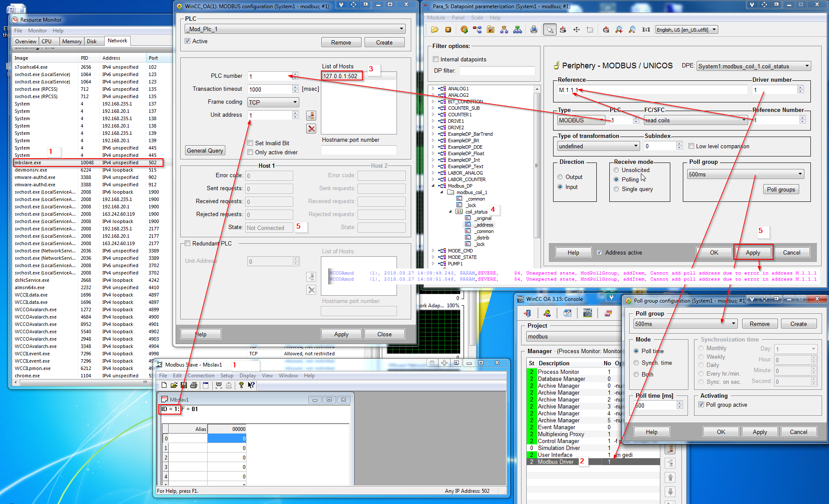The image size is (829, 504).
Task: Click the yellow question mark About icon
Action: (241, 385)
